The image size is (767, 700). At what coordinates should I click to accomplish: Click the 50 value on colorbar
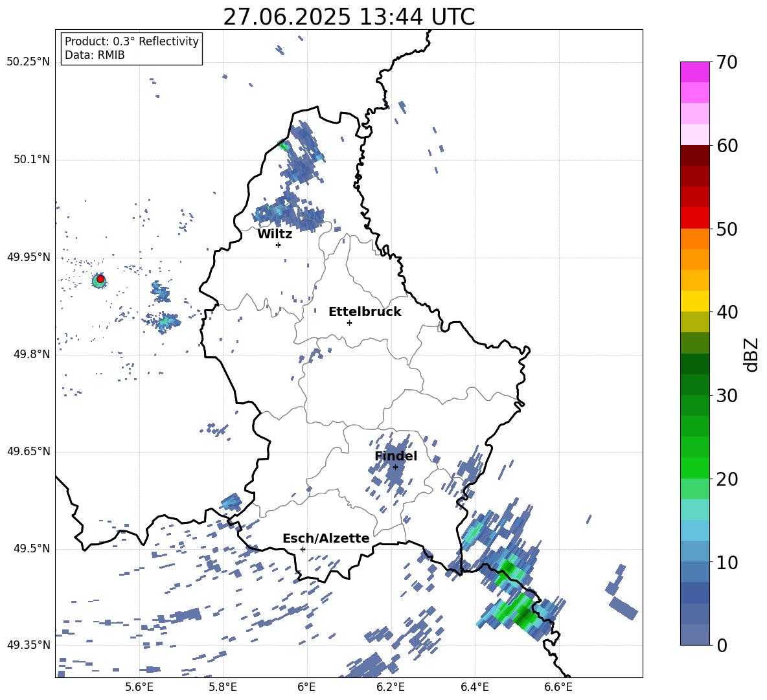tap(727, 229)
